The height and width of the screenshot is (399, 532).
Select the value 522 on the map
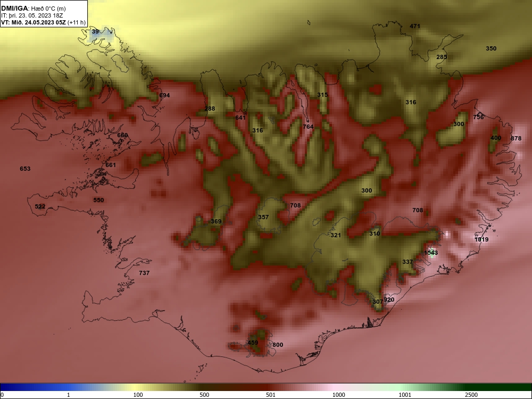[40, 206]
